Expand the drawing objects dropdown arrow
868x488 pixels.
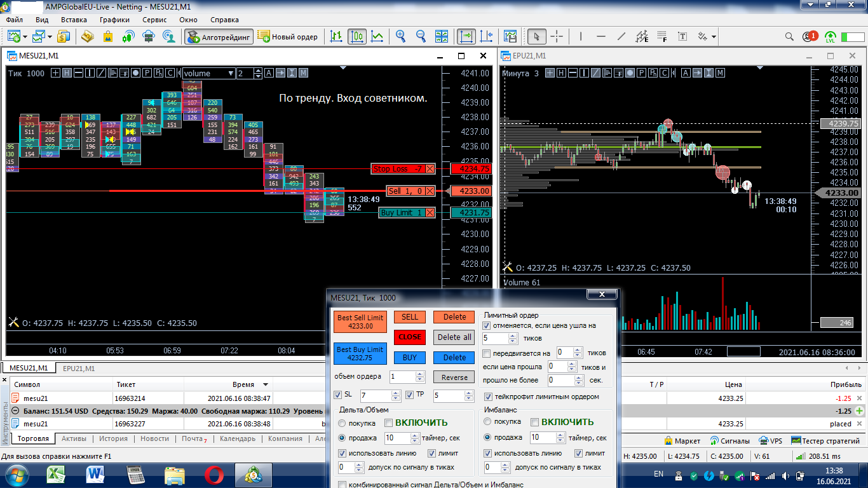coord(714,36)
